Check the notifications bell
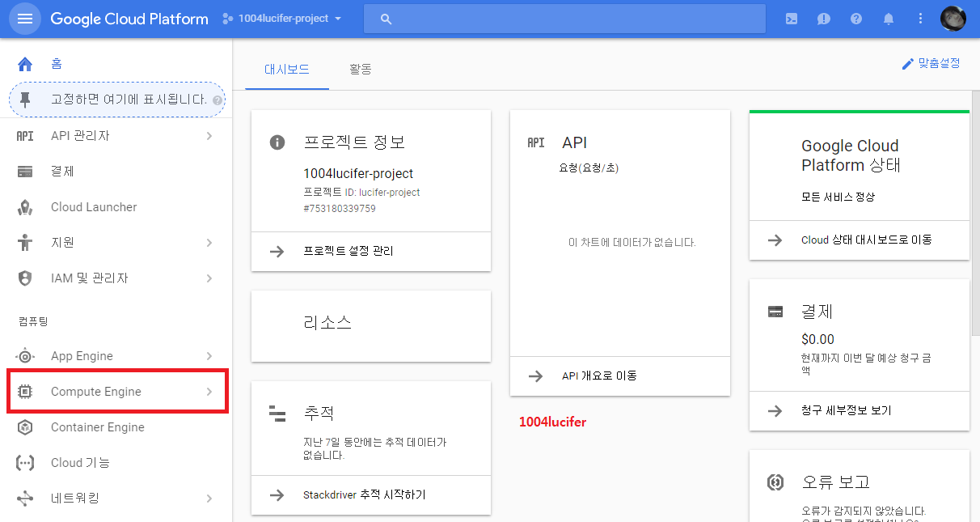 pos(888,18)
